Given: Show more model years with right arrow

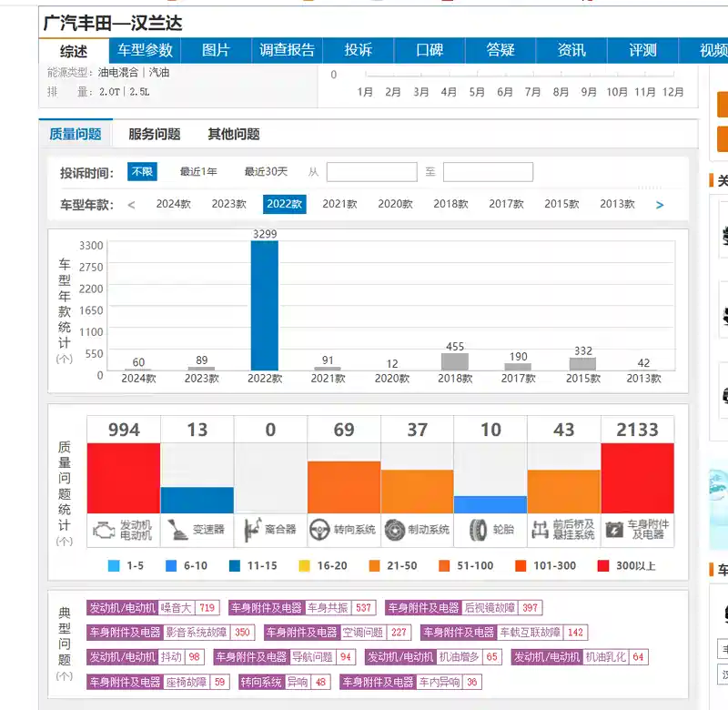Looking at the screenshot, I should [x=660, y=205].
